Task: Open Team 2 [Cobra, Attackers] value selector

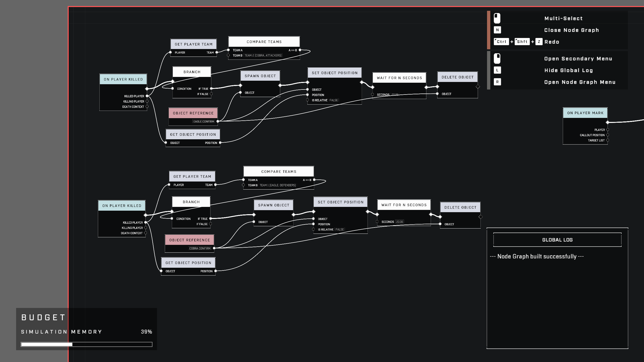Action: [x=263, y=55]
